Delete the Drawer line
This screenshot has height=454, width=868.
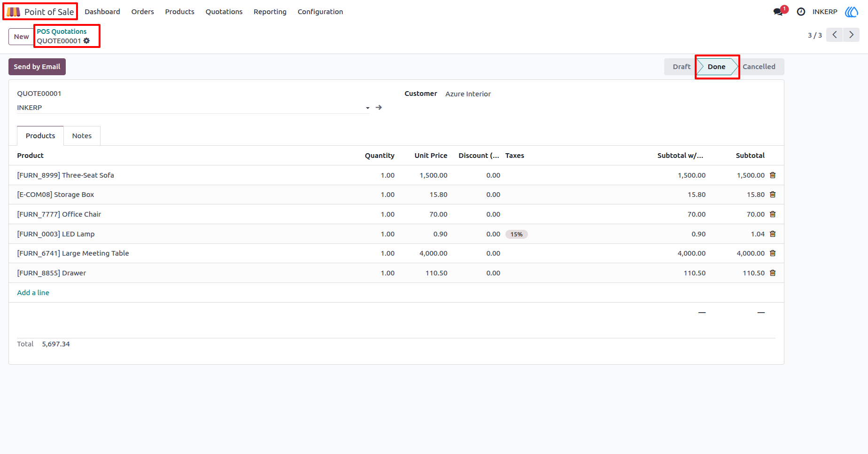[x=773, y=273]
